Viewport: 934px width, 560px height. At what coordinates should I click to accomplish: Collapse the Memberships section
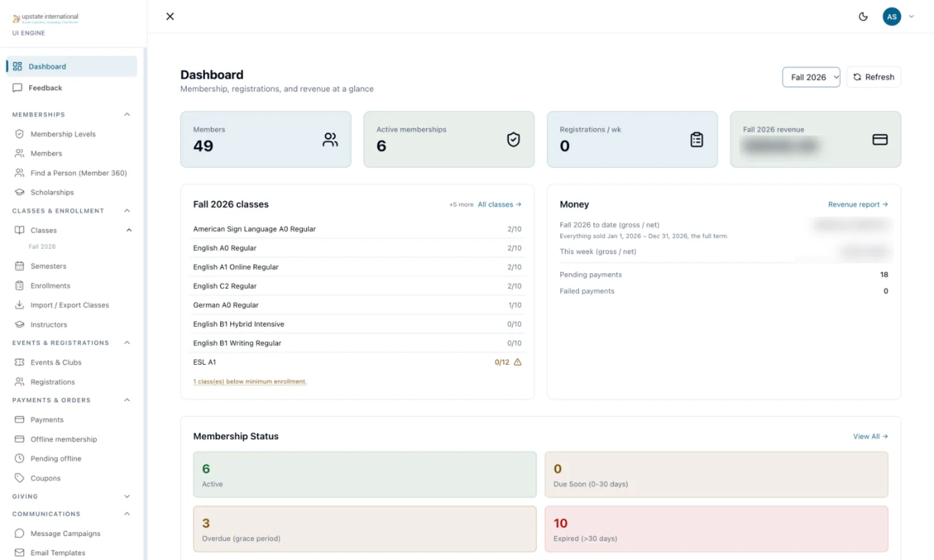coord(127,114)
